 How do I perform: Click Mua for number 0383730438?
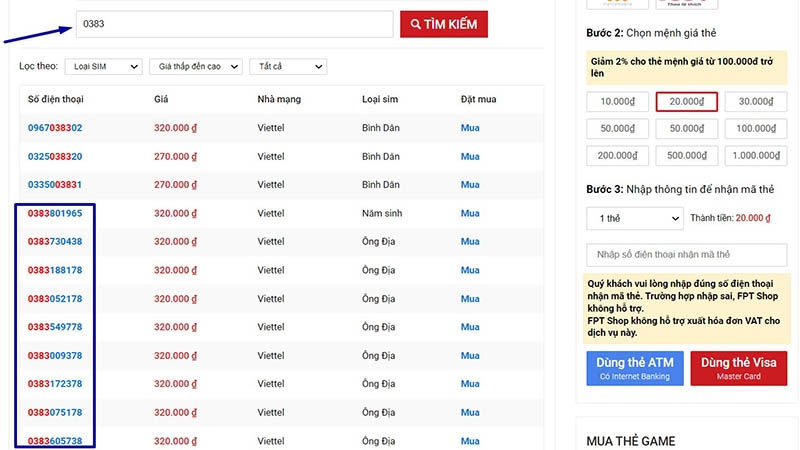tap(470, 241)
